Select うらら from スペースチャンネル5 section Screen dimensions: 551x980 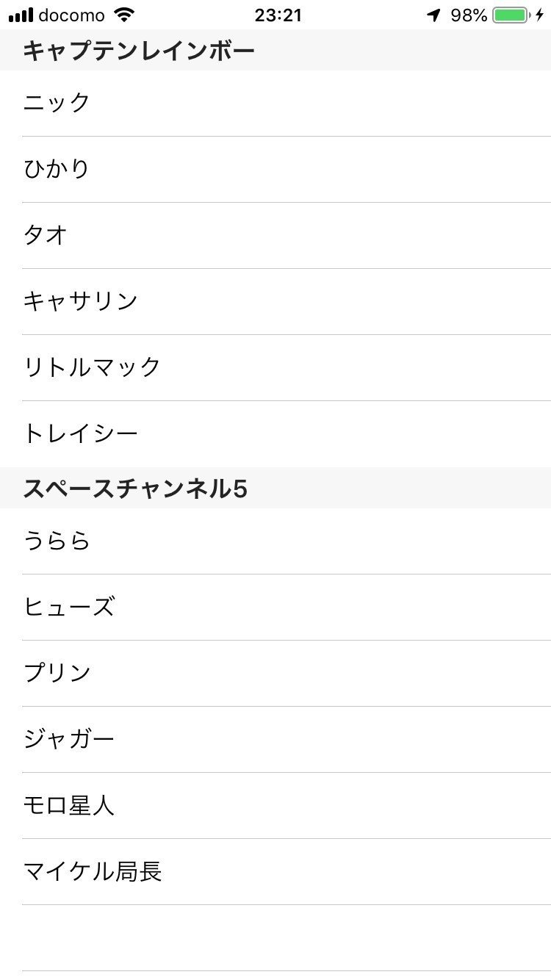[x=275, y=541]
